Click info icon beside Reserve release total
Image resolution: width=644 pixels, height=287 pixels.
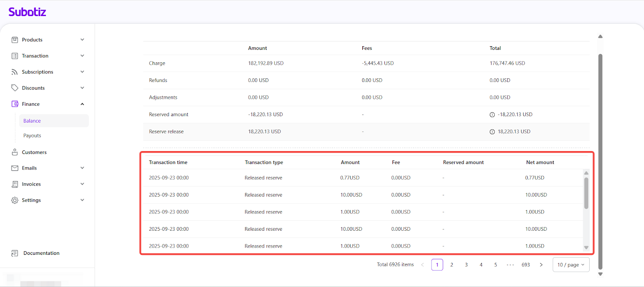point(492,132)
